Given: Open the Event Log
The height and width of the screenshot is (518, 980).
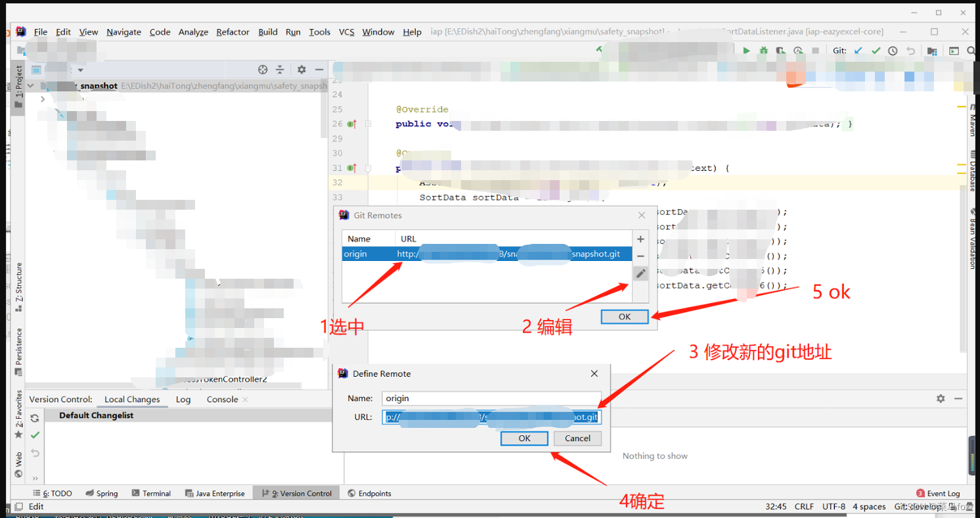Looking at the screenshot, I should pyautogui.click(x=938, y=493).
